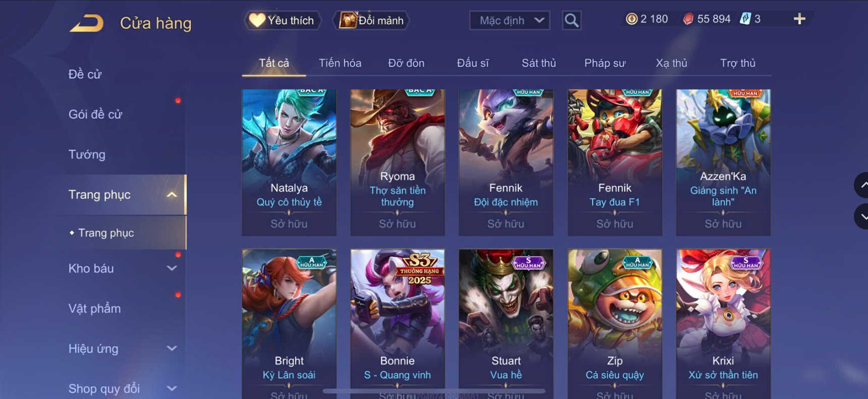Viewport: 868px width, 399px height.
Task: Click the down arrow on right edge
Action: (861, 217)
